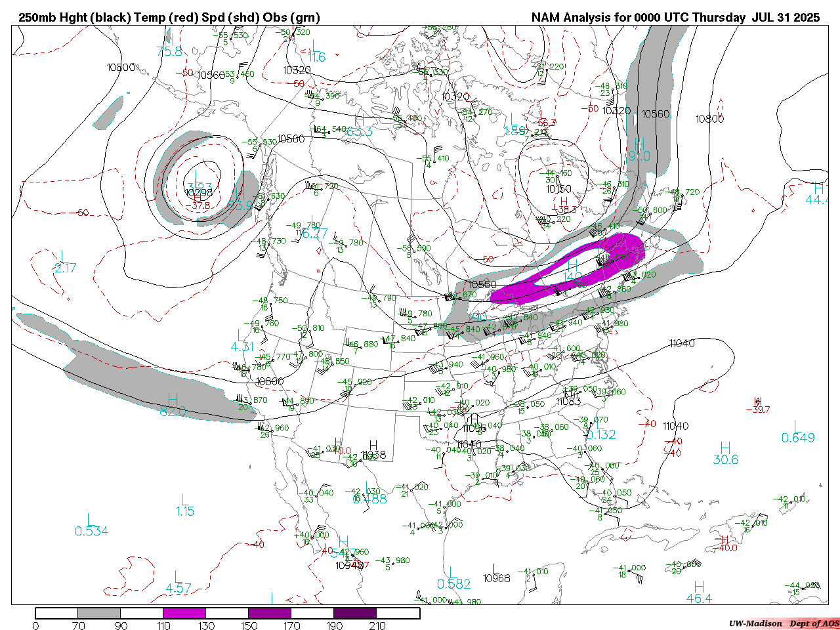The image size is (840, 630).
Task: Click the red temperature label '-39.7'
Action: coord(758,409)
